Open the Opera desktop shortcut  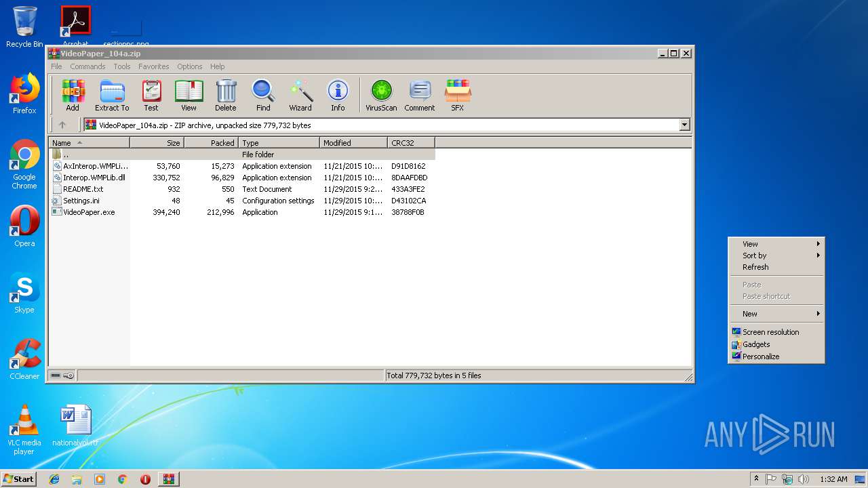click(x=24, y=226)
